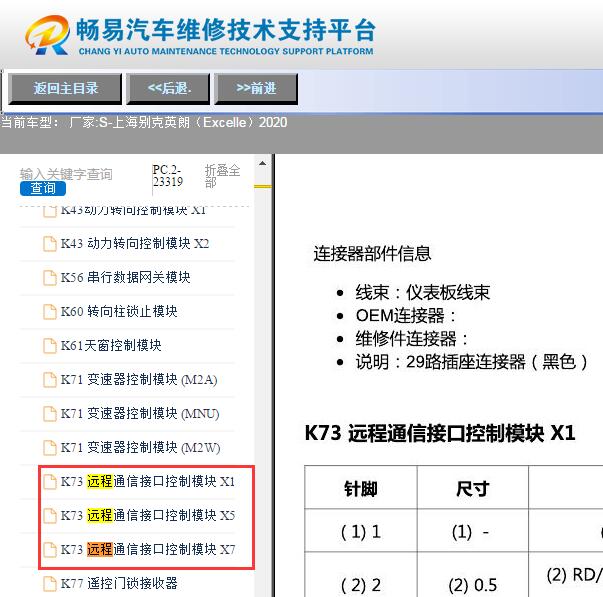Open K61天窗控制模块
Viewport: 603px width, 597px height.
[x=111, y=345]
